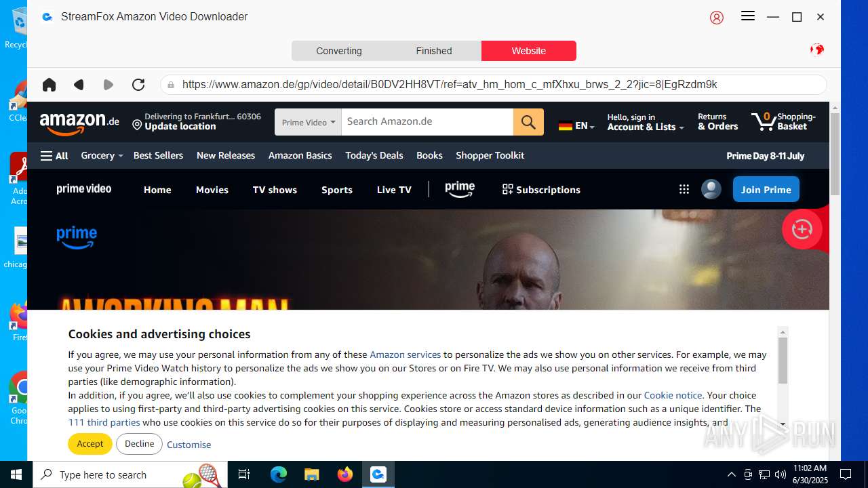Expand Account & Lists menu
Viewport: 868px width, 488px height.
tap(646, 122)
